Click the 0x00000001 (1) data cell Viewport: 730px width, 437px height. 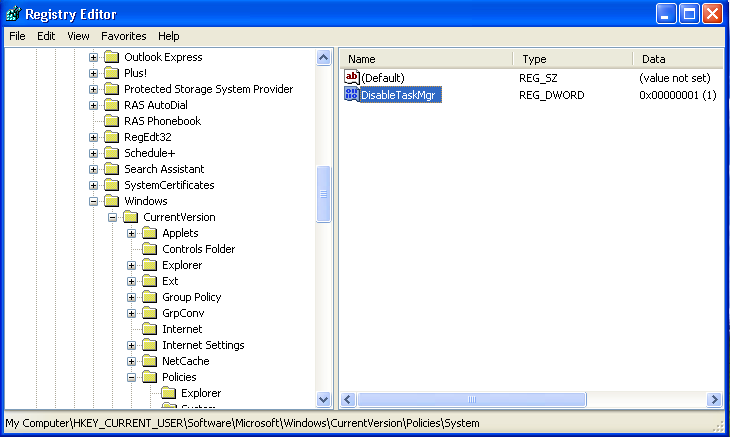click(x=677, y=95)
